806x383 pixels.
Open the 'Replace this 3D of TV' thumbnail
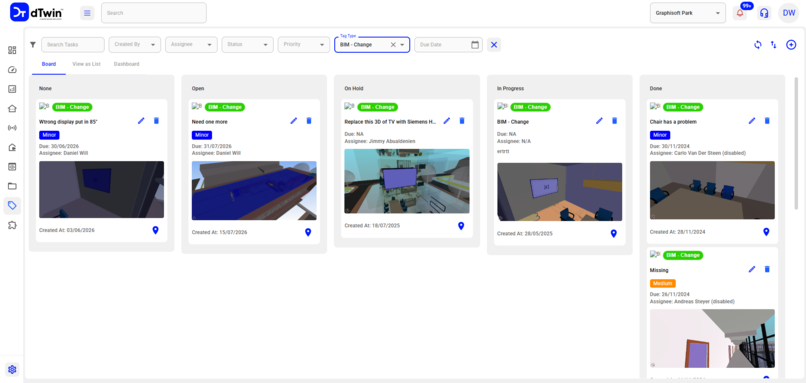pyautogui.click(x=407, y=181)
